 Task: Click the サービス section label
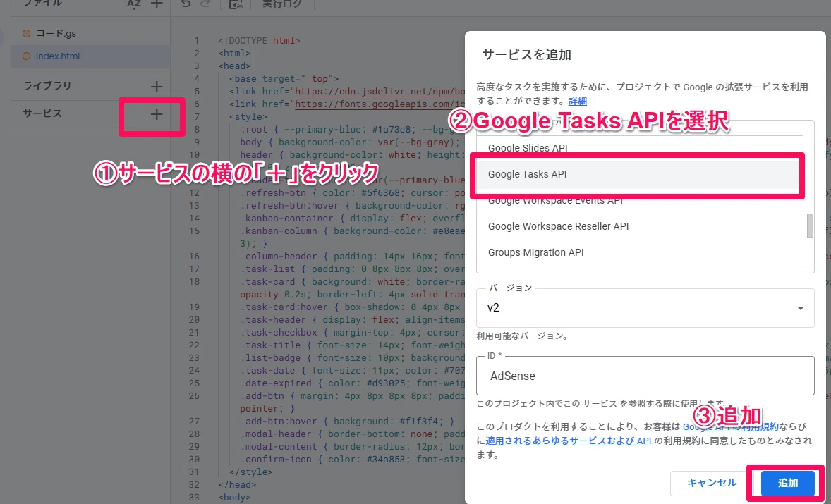42,113
